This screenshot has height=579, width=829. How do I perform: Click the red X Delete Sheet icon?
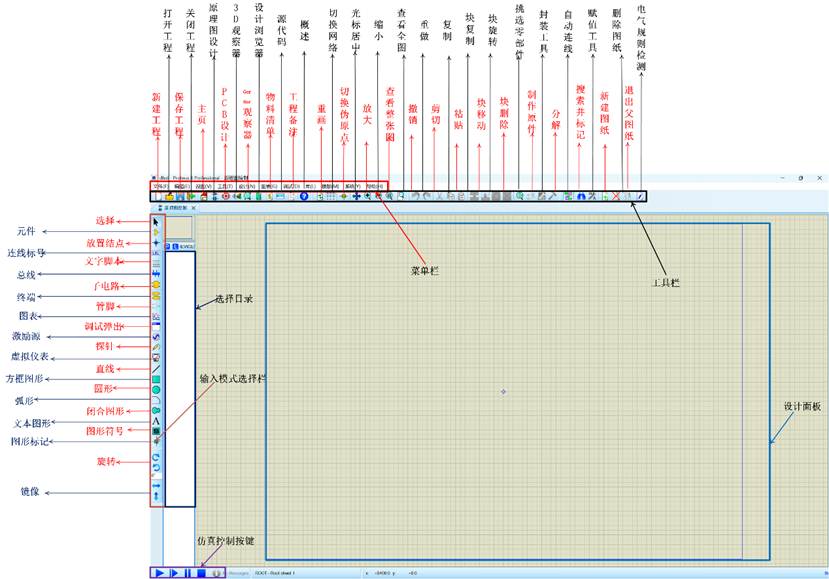(616, 196)
